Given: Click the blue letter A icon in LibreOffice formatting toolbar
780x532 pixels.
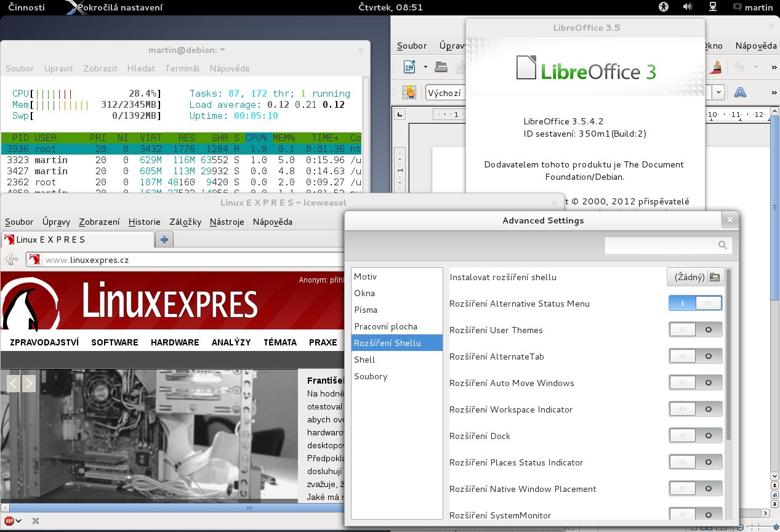Looking at the screenshot, I should 740,92.
